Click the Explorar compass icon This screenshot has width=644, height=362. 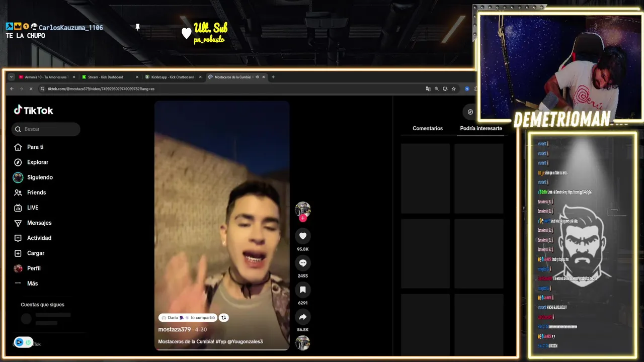click(18, 162)
